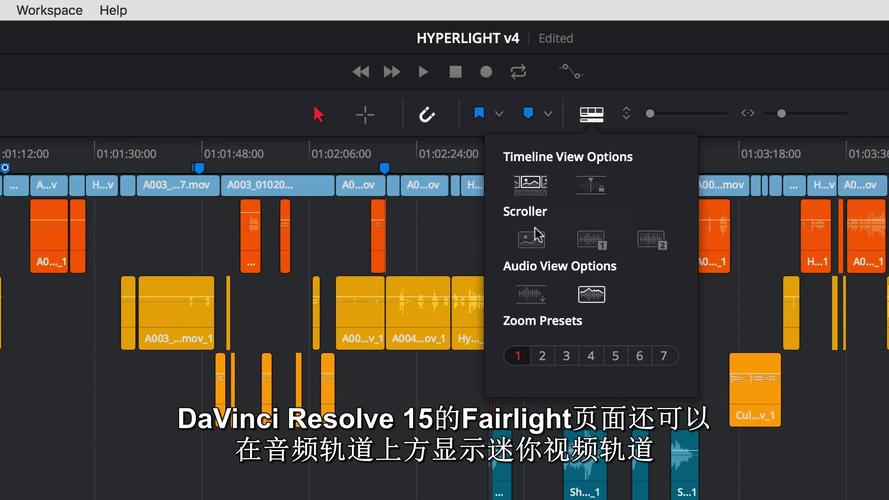Select the crosshair range selection tool
The width and height of the screenshot is (889, 500).
[x=365, y=115]
